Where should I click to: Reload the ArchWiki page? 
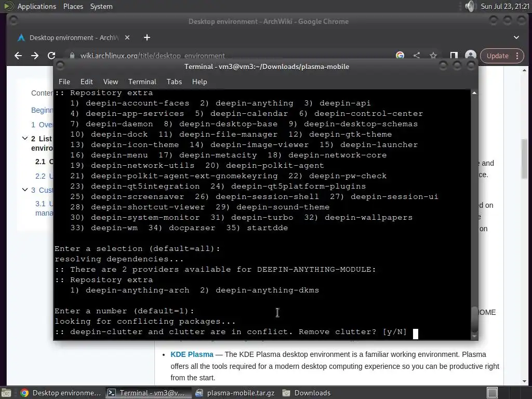click(x=51, y=56)
